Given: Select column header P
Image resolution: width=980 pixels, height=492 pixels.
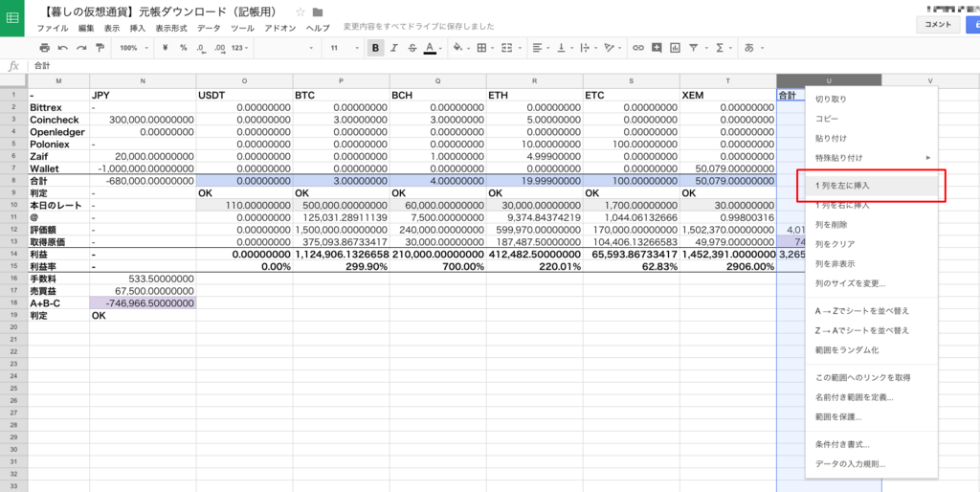Looking at the screenshot, I should pos(341,80).
